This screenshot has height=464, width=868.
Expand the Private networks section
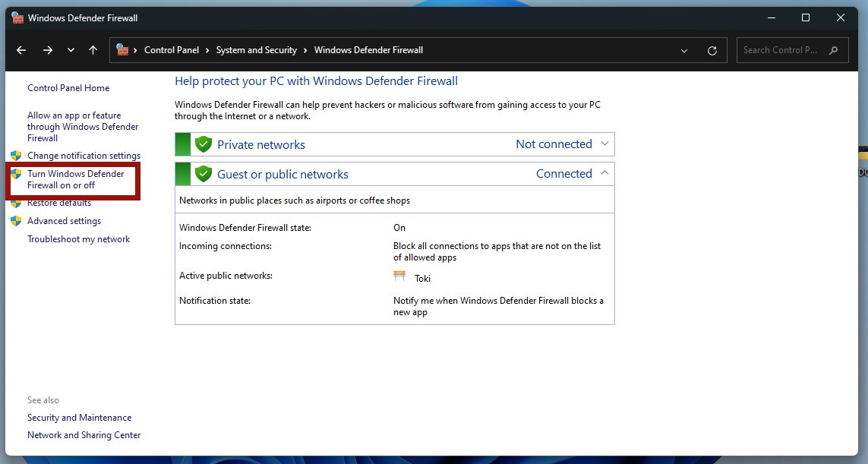click(x=604, y=144)
